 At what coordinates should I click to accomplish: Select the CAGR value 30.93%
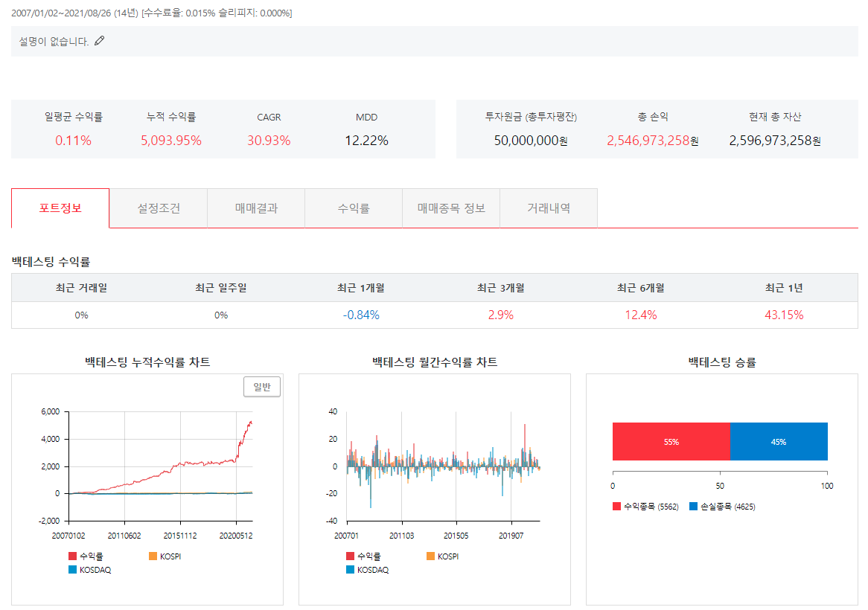269,141
